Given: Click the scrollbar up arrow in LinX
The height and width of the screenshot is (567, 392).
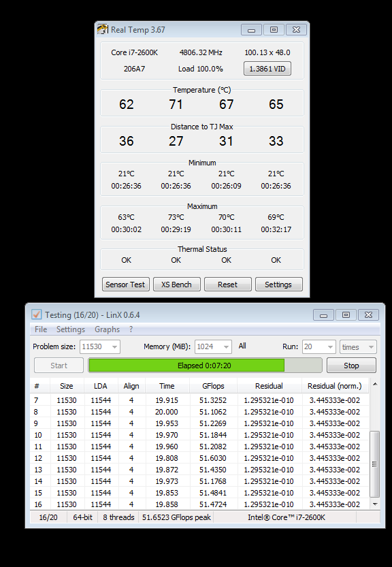Looking at the screenshot, I should click(375, 384).
